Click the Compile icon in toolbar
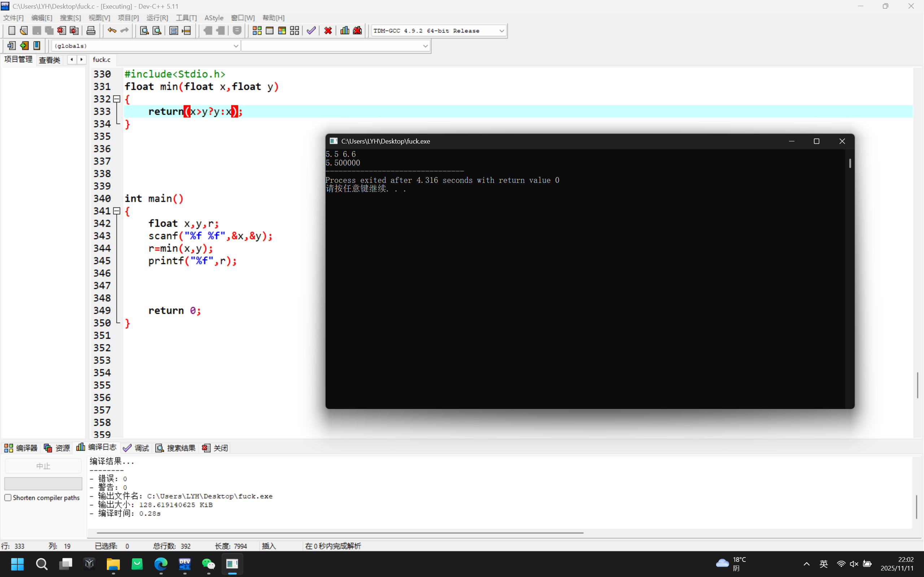 257,31
